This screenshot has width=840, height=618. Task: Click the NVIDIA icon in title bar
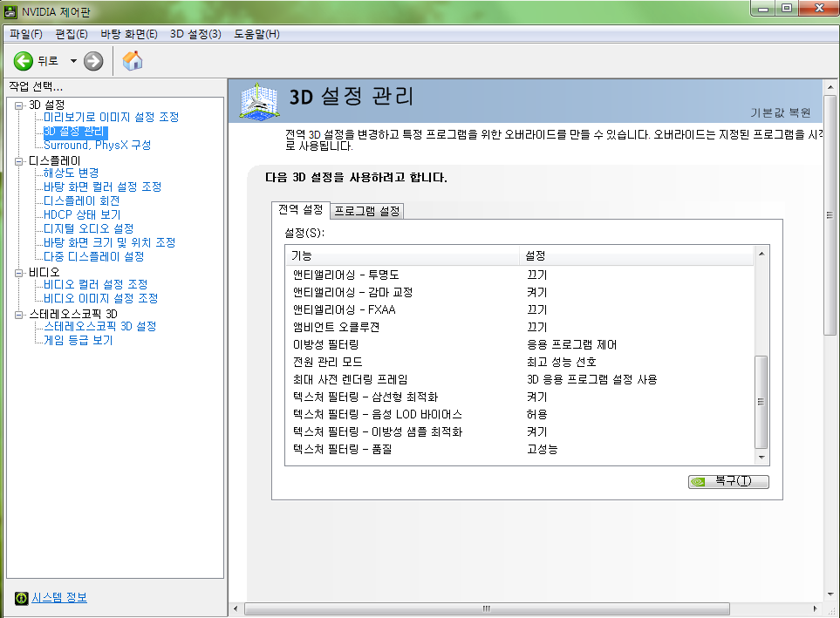coord(10,11)
